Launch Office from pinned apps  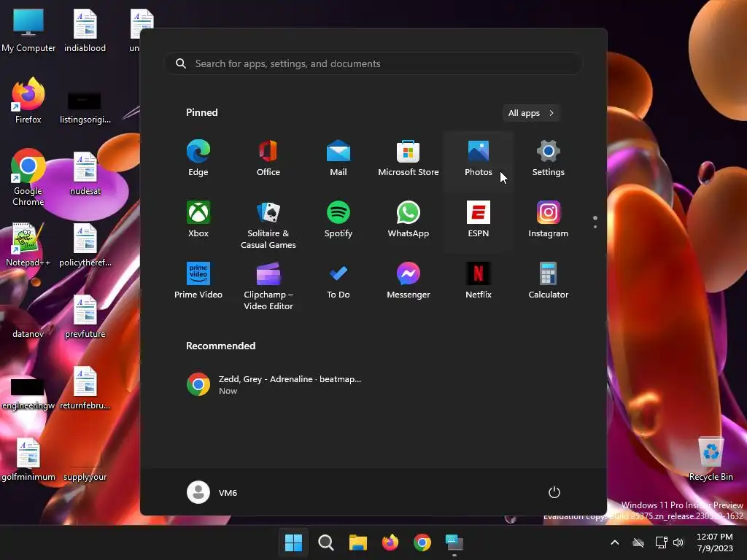tap(268, 158)
